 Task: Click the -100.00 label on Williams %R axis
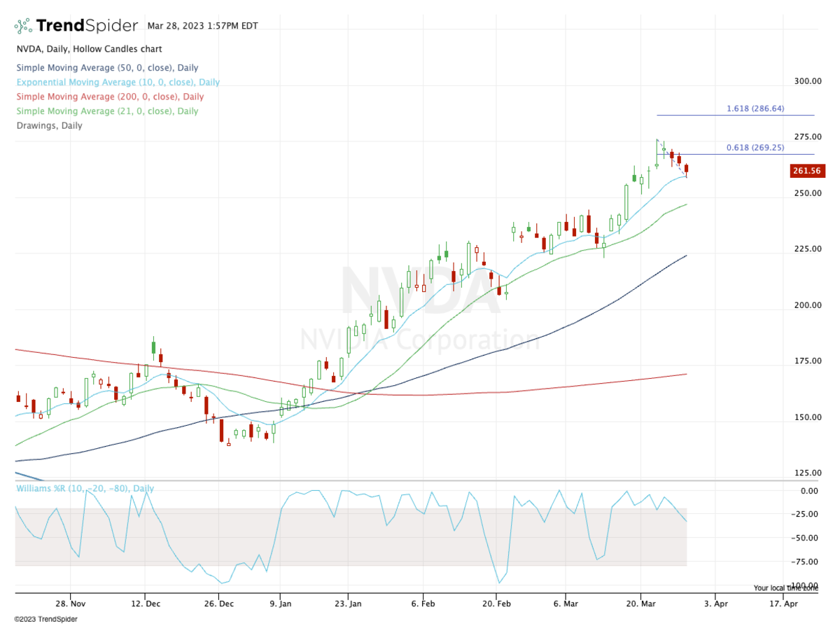(x=804, y=585)
